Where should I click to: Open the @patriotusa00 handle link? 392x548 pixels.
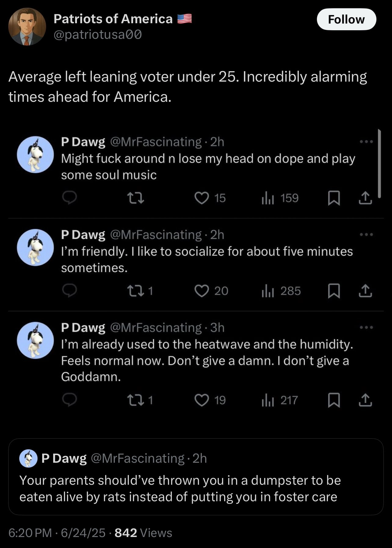pos(98,35)
